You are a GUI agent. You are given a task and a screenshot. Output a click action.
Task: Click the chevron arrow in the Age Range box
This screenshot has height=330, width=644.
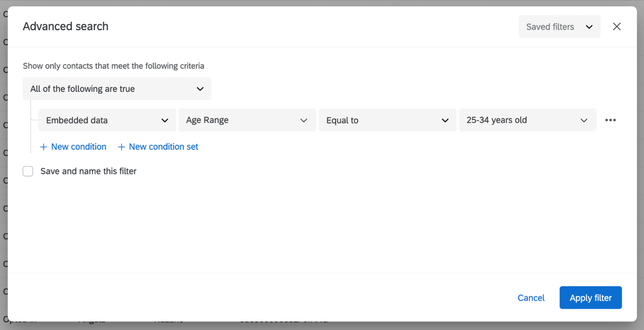[303, 121]
